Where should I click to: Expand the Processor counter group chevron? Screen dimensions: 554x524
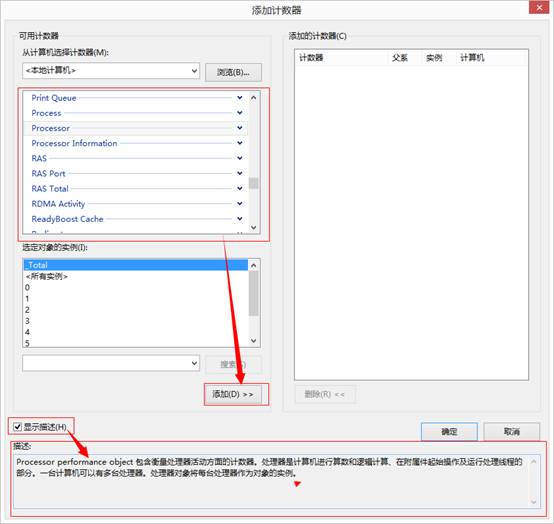(x=240, y=128)
